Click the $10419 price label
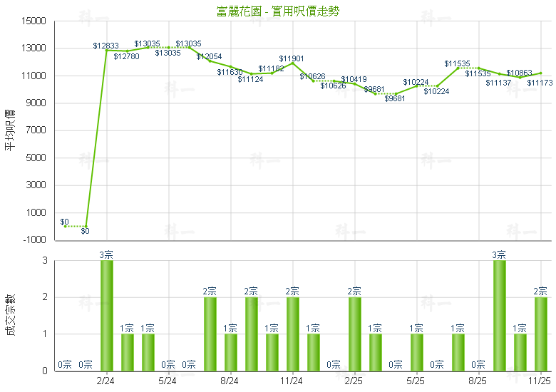The image size is (556, 392). [354, 79]
